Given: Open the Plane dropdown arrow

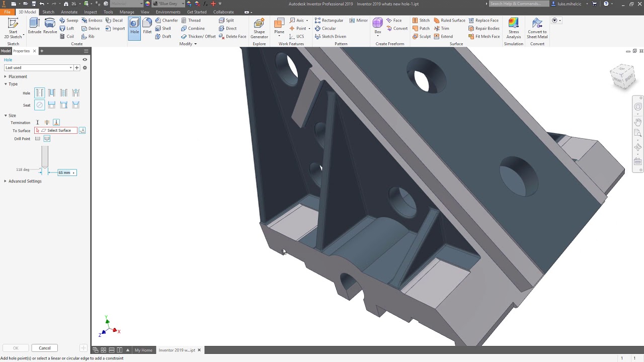Looking at the screenshot, I should [279, 37].
